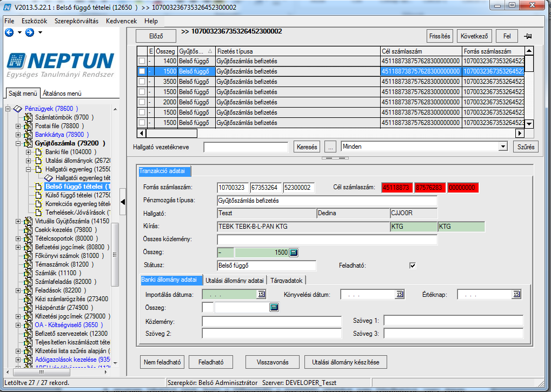
Task: Collapse the left menu panel arrow
Action: point(123,202)
